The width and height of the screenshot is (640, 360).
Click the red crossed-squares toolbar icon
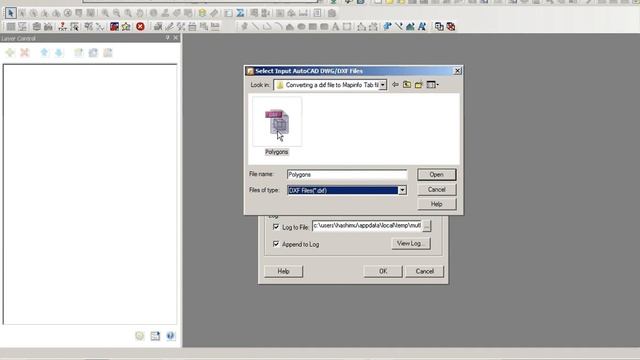[x=451, y=27]
